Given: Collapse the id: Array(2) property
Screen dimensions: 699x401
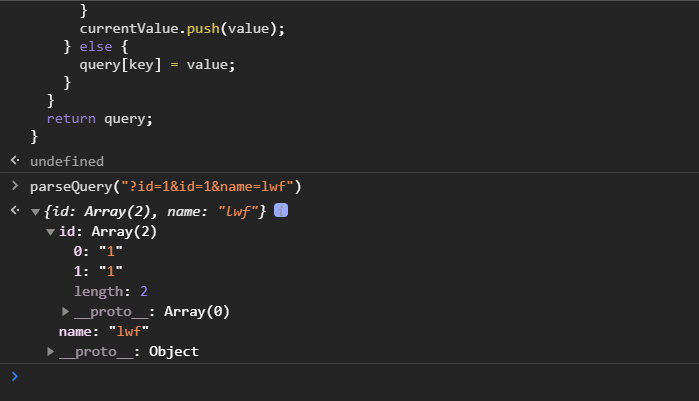Looking at the screenshot, I should click(x=51, y=232).
